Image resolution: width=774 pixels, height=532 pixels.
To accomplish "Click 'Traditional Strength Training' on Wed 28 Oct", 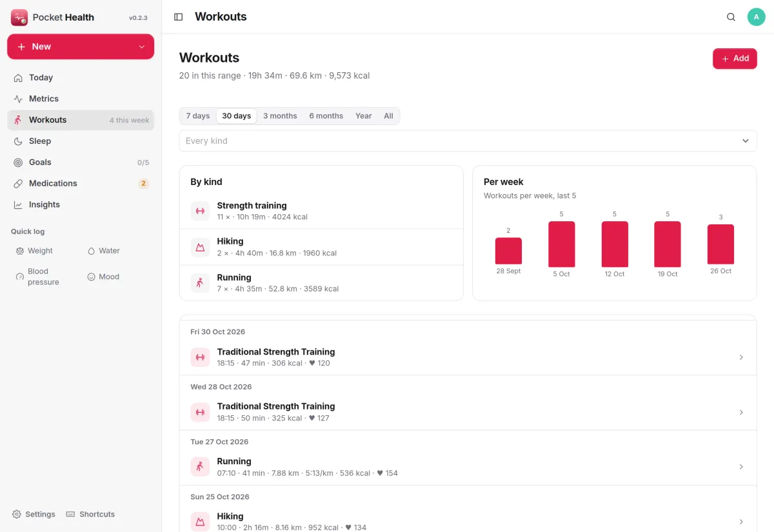I will pos(276,406).
